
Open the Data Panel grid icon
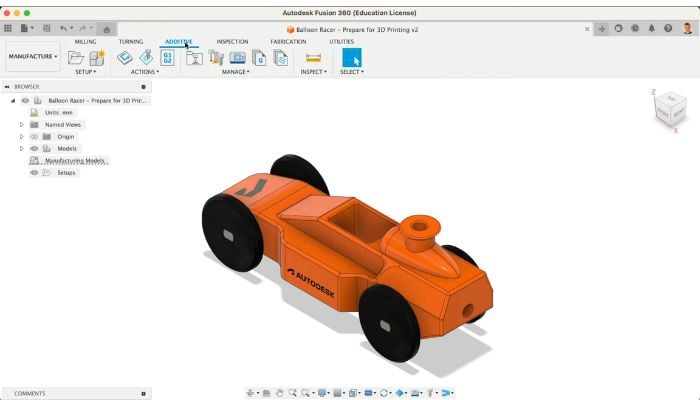pyautogui.click(x=8, y=29)
